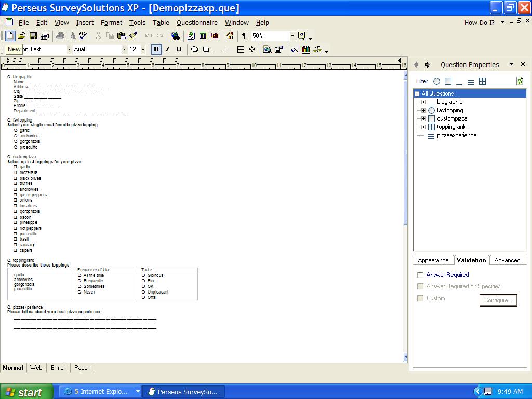Click the How Do I? help box
The width and height of the screenshot is (532, 399).
(x=480, y=23)
